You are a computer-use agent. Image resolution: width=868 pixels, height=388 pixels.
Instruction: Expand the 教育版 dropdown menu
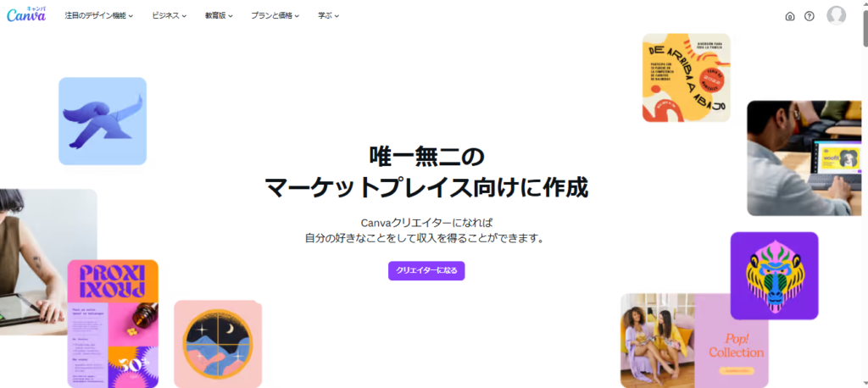click(219, 16)
